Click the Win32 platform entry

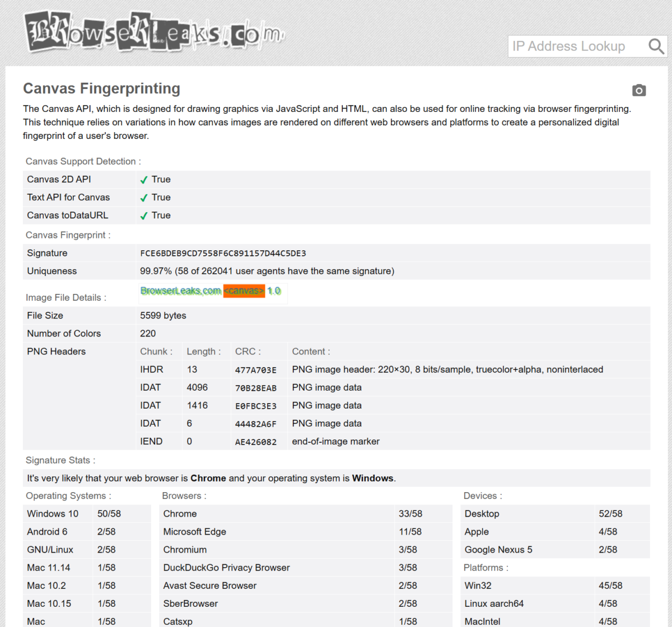click(478, 586)
